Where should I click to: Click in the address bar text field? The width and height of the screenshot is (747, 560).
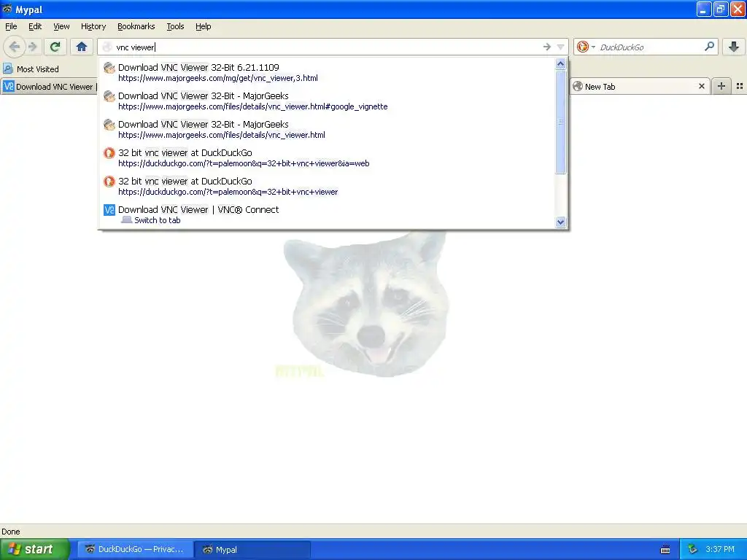[326, 47]
